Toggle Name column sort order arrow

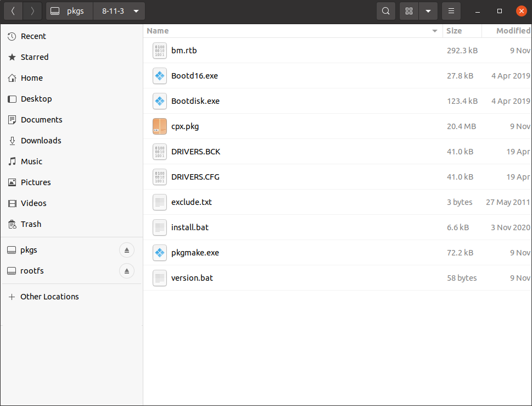(435, 31)
